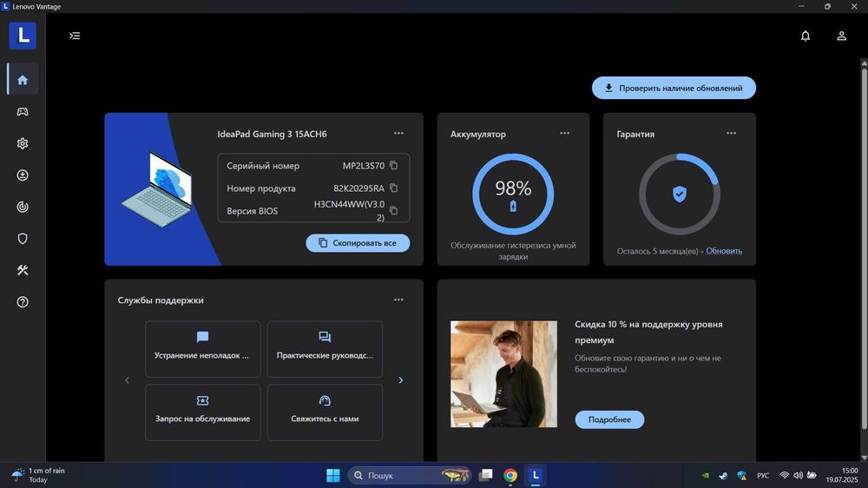Viewport: 868px width, 488px height.
Task: Open device settings gear in sidebar
Action: click(23, 143)
